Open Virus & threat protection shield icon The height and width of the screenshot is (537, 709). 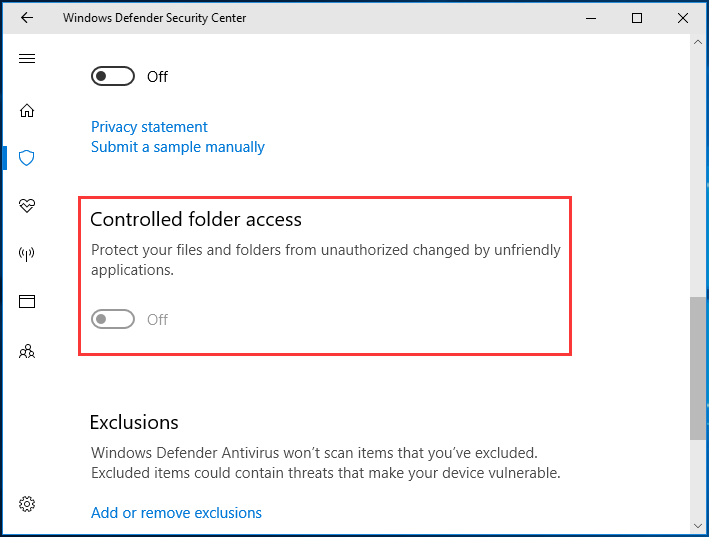click(x=27, y=158)
